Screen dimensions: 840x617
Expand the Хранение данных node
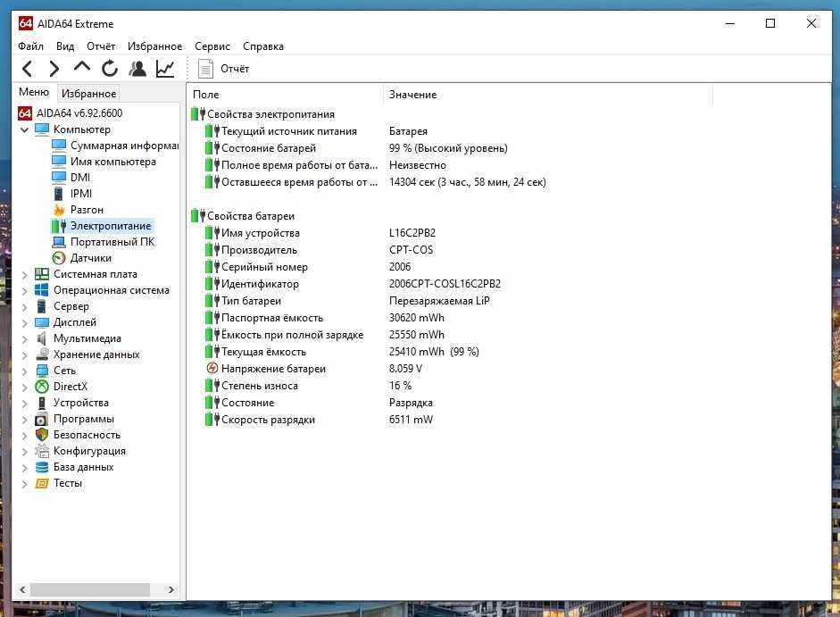[24, 354]
